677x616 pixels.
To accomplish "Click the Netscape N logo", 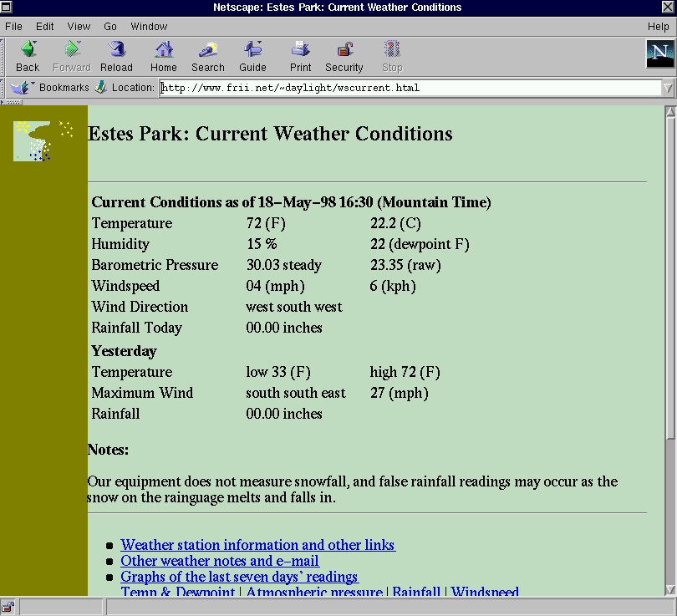I will pyautogui.click(x=659, y=55).
